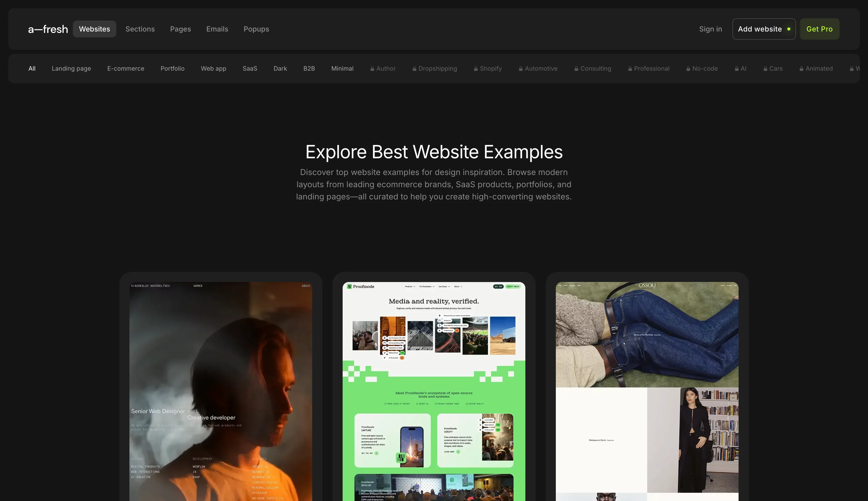Click the lock icon beside Dropshipping
868x501 pixels.
click(x=414, y=69)
